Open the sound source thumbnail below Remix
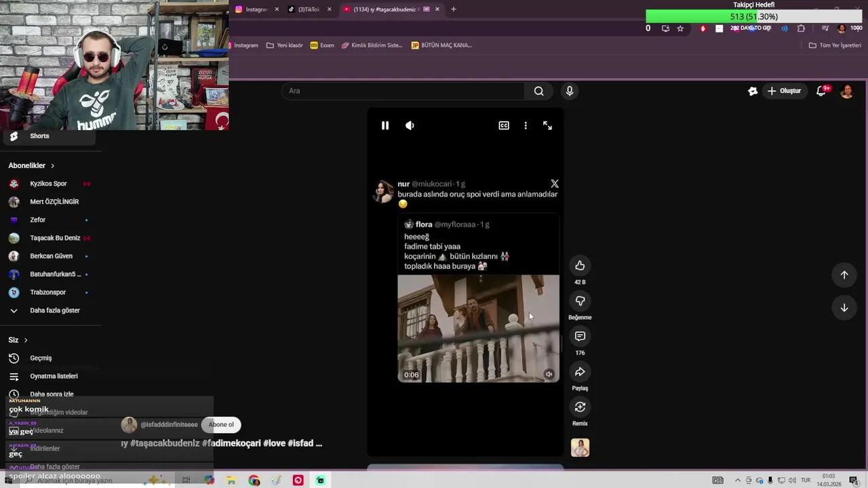The image size is (868, 488). [x=580, y=447]
